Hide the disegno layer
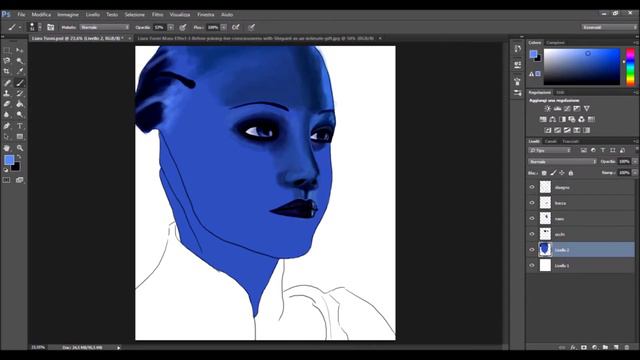 pos(532,187)
